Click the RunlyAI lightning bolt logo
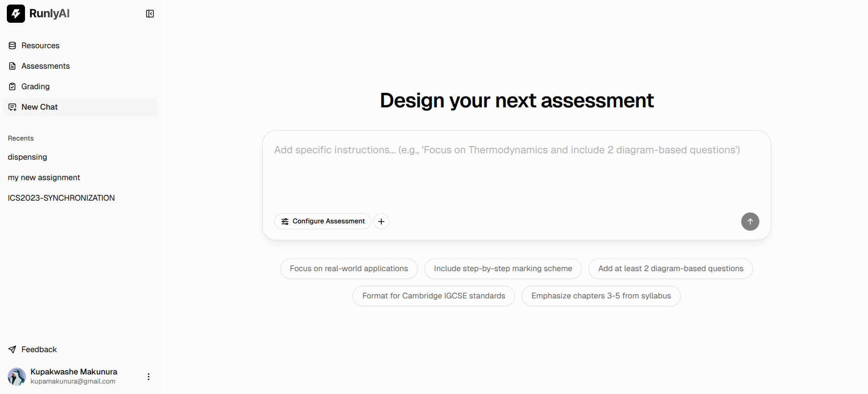Screen dimensions: 868x394 [x=16, y=14]
